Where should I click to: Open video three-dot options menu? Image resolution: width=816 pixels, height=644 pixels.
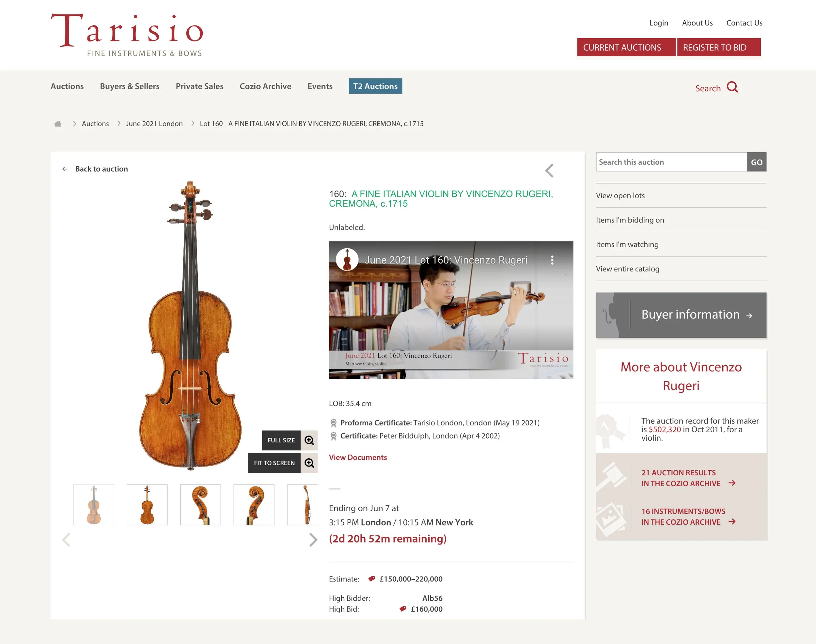coord(552,260)
